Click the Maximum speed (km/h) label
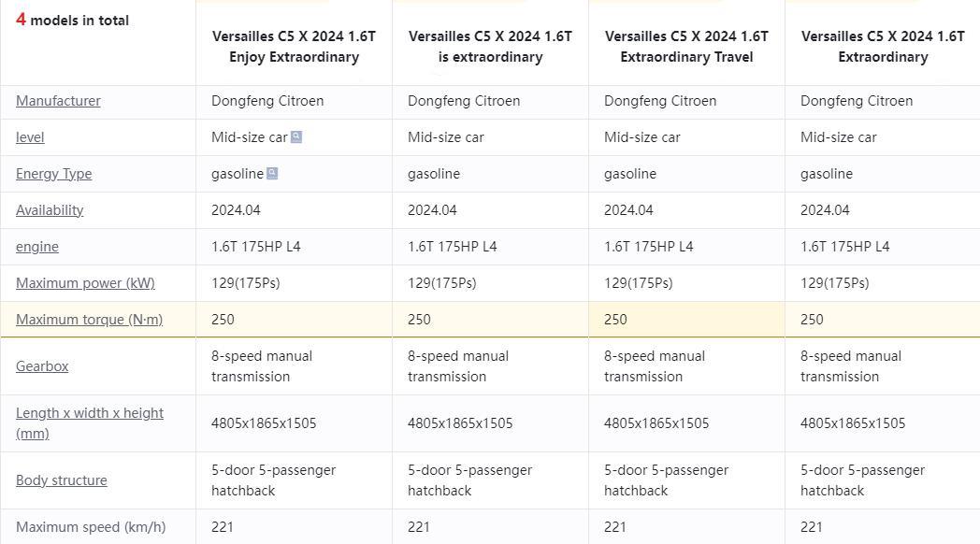Screen dimensions: 980x544 coord(91,527)
